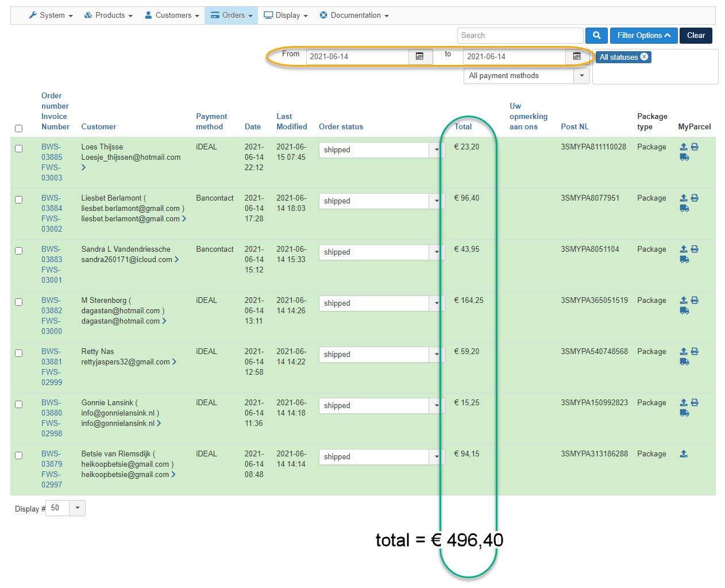Viewport: 725px width, 588px height.
Task: Open the Customers menu
Action: pyautogui.click(x=172, y=16)
